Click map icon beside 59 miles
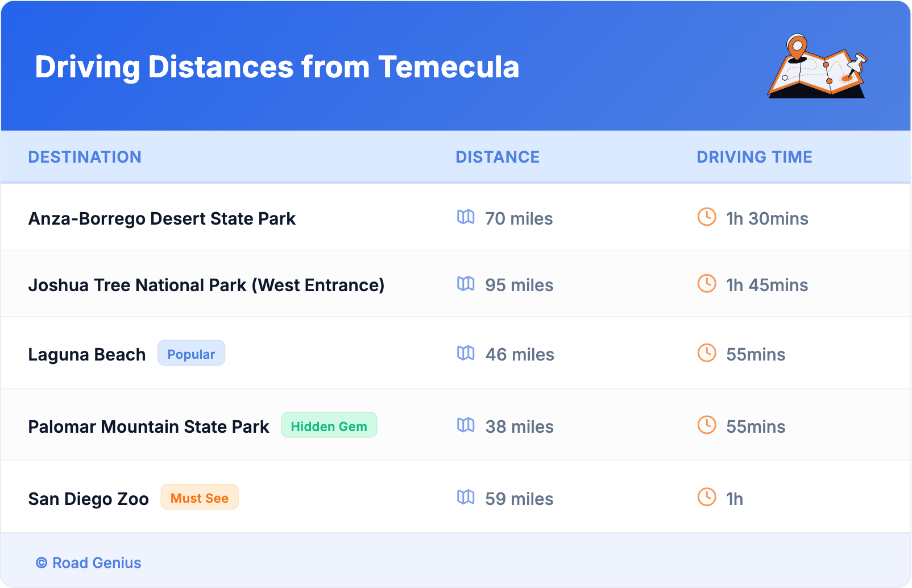Screen dimensions: 912x588 point(466,497)
